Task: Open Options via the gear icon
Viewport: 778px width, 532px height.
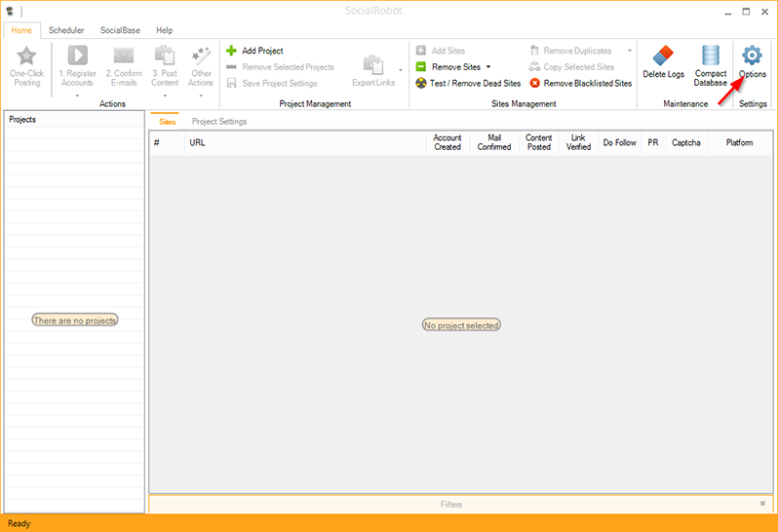Action: [752, 55]
